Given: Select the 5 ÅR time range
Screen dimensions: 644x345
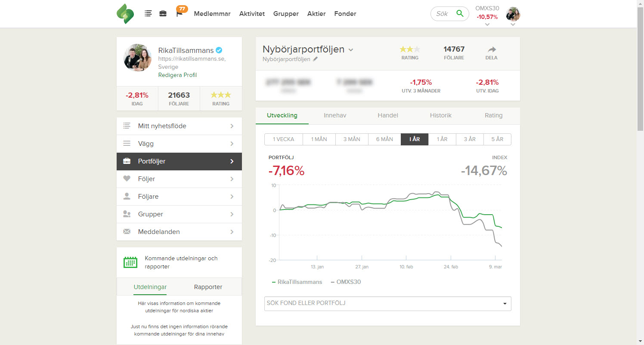Looking at the screenshot, I should [x=497, y=139].
